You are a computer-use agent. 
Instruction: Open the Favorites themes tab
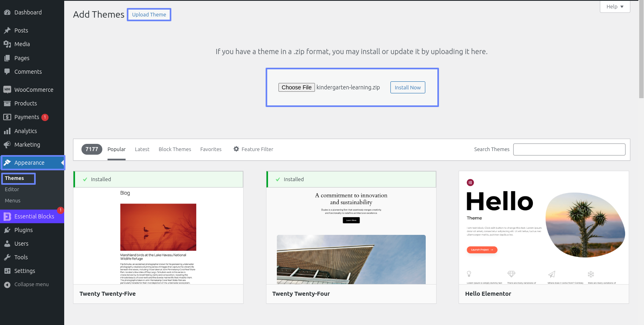pyautogui.click(x=211, y=149)
